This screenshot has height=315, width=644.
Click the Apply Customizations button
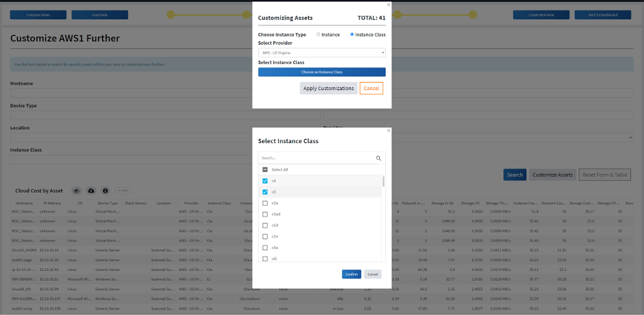tap(328, 88)
